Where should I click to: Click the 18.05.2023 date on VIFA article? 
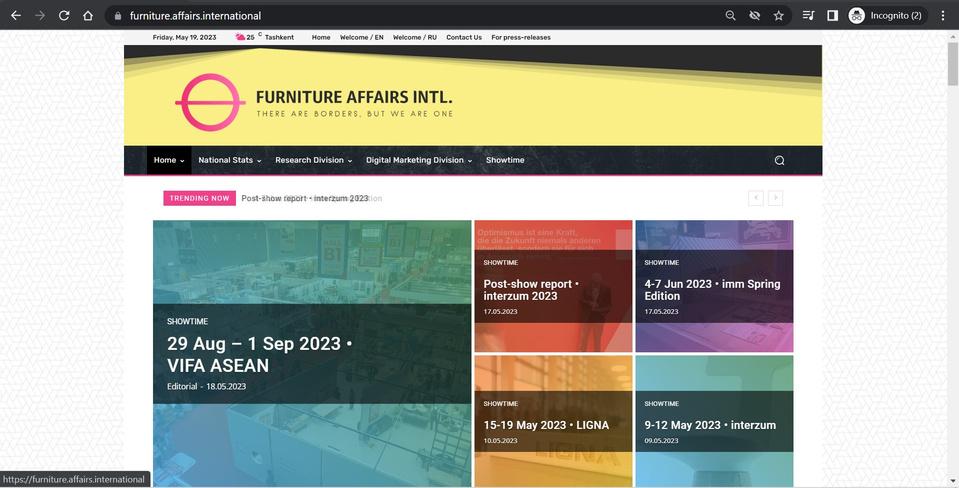click(x=226, y=386)
